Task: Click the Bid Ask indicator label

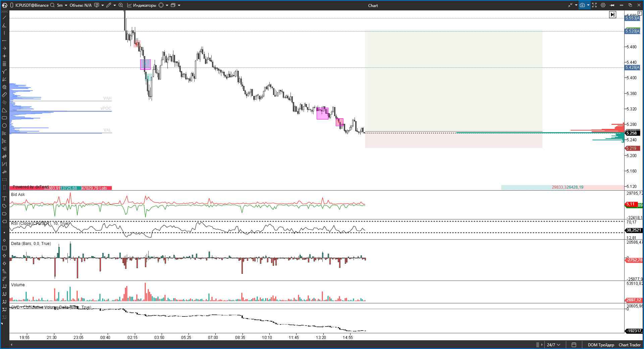Action: (x=18, y=195)
